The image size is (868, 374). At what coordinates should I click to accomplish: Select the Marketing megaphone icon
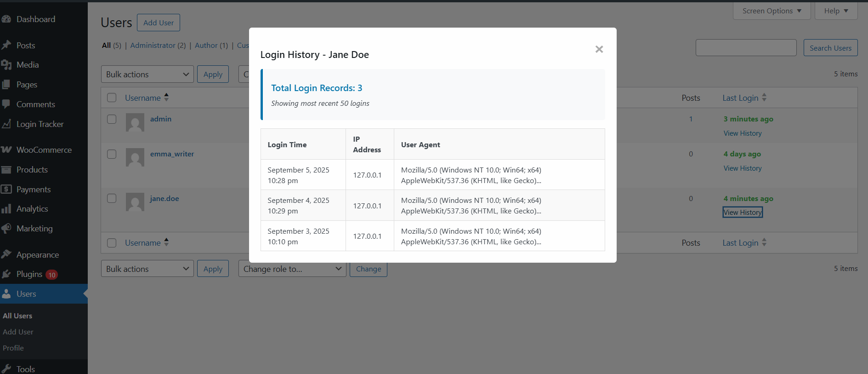[x=7, y=228]
